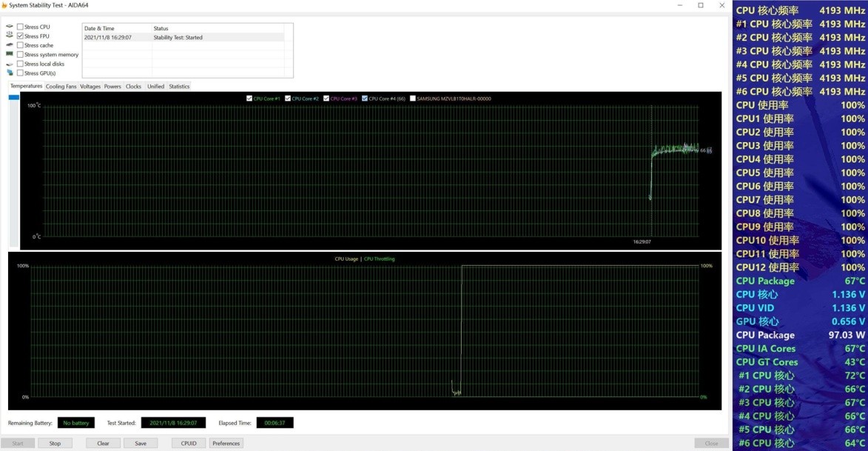
Task: Open the Voltages tab
Action: (90, 87)
